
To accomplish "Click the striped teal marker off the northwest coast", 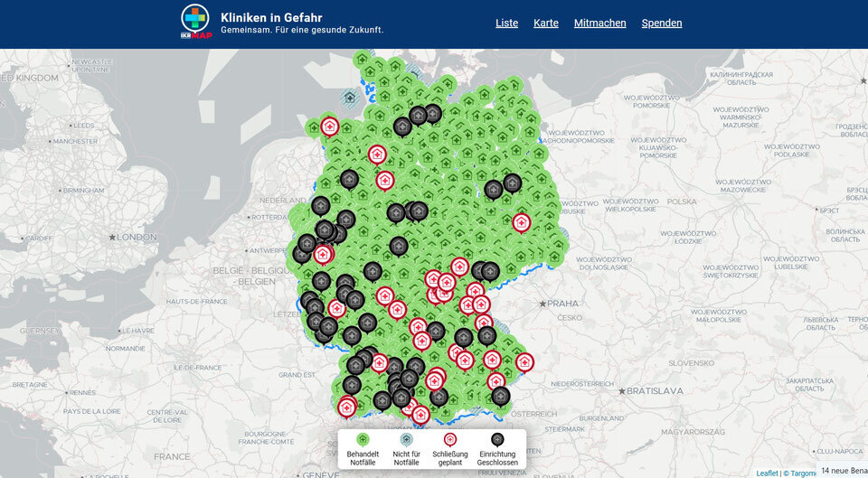I will (x=348, y=98).
